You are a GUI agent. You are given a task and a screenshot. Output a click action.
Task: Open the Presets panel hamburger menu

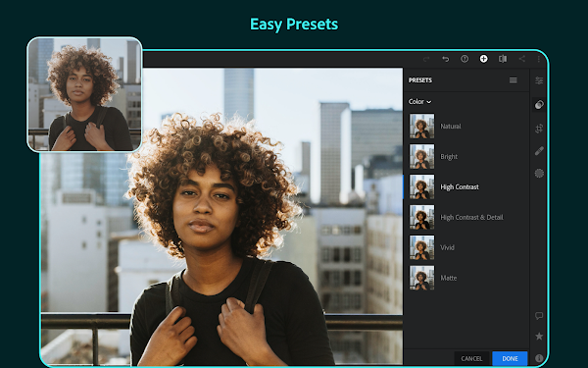tap(514, 80)
